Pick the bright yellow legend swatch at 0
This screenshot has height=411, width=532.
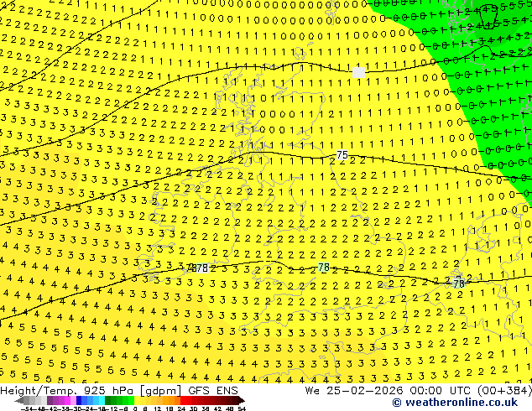[137, 400]
